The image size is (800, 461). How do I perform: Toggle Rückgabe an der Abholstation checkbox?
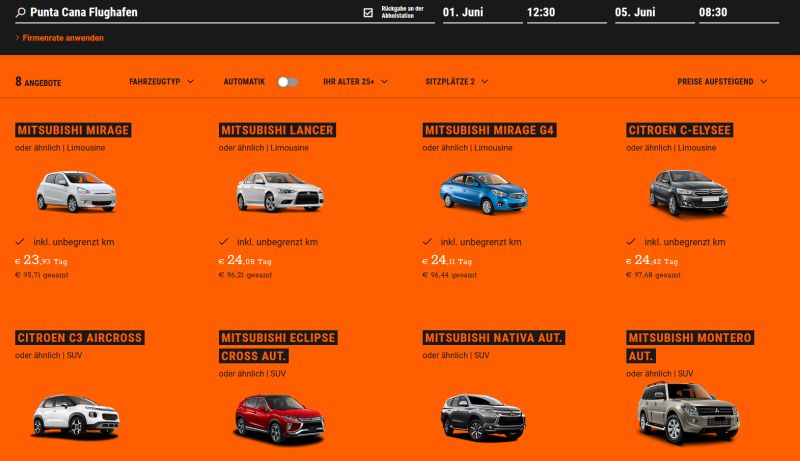368,13
